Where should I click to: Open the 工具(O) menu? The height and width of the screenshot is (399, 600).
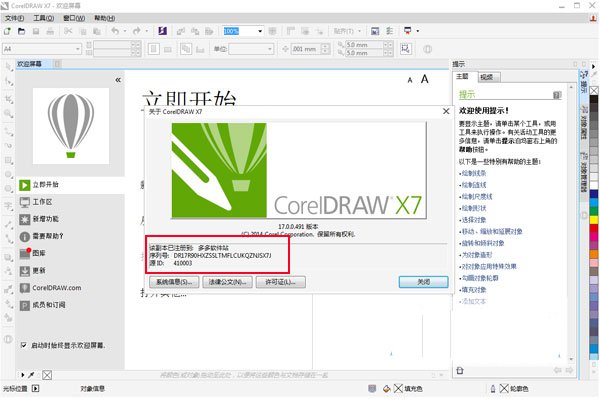[44, 18]
